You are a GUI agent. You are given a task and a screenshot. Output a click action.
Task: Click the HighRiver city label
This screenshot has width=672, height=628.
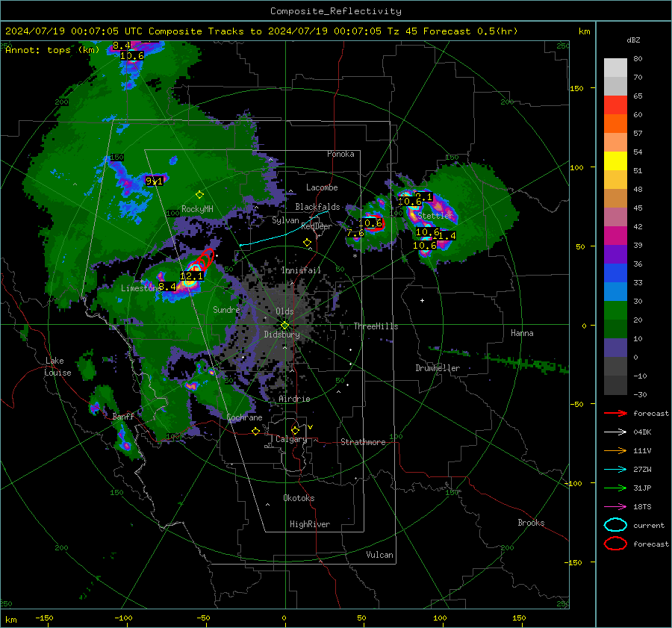310,524
